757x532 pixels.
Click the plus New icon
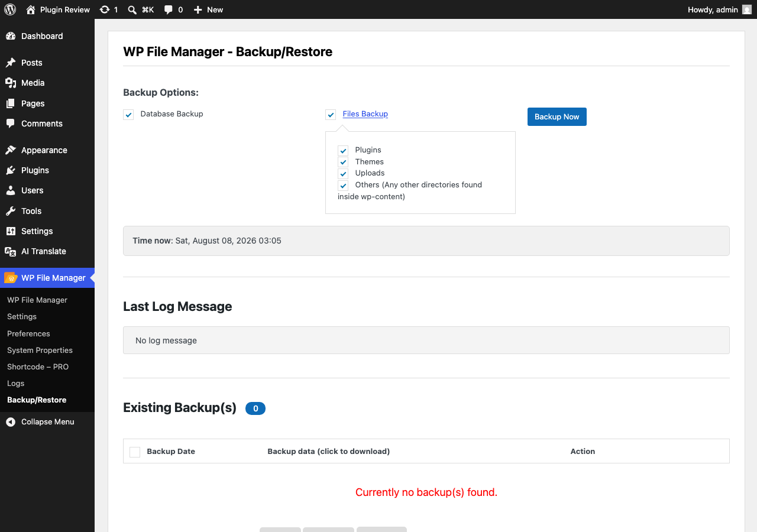pyautogui.click(x=198, y=9)
